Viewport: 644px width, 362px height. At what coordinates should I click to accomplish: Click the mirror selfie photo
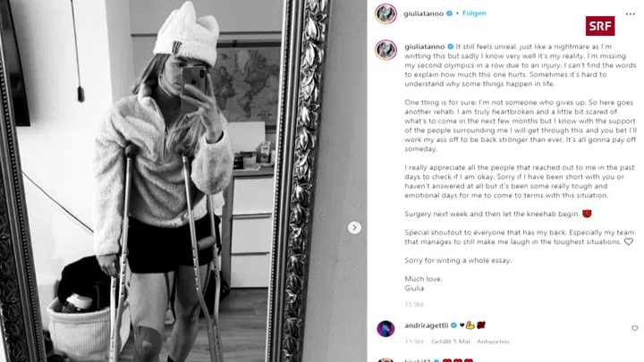[x=183, y=181]
